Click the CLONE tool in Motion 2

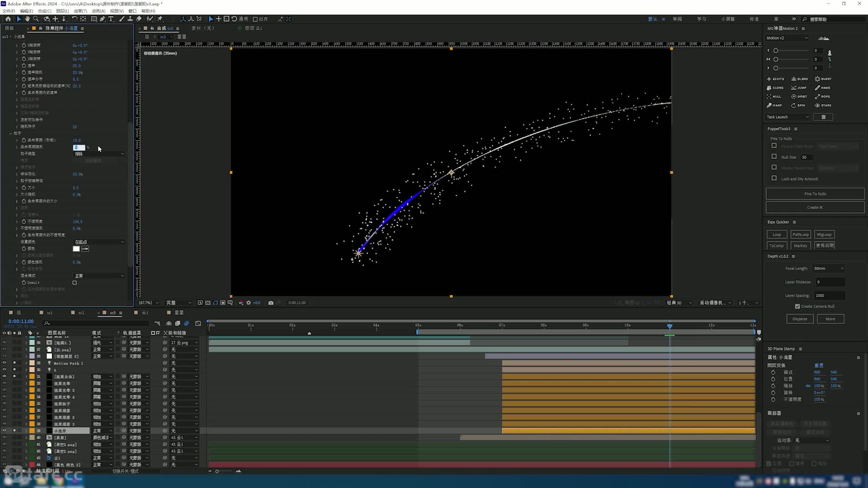[775, 88]
